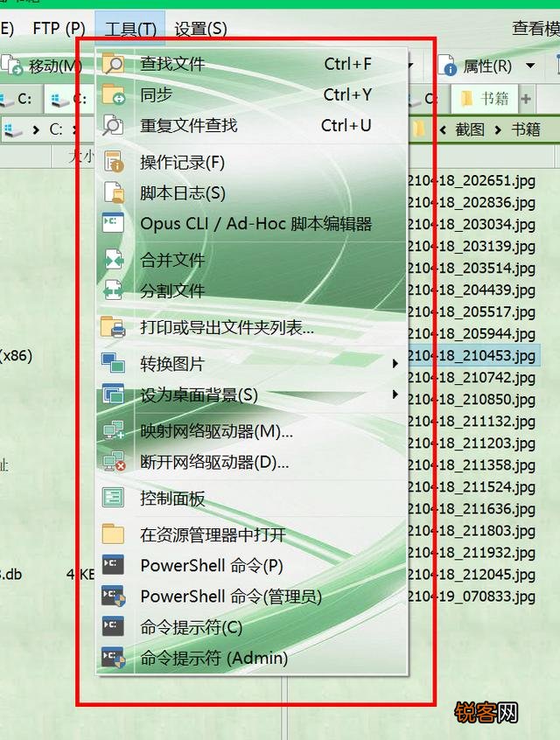The image size is (560, 740).
Task: Click the 合并文件 join files icon
Action: pyautogui.click(x=114, y=260)
